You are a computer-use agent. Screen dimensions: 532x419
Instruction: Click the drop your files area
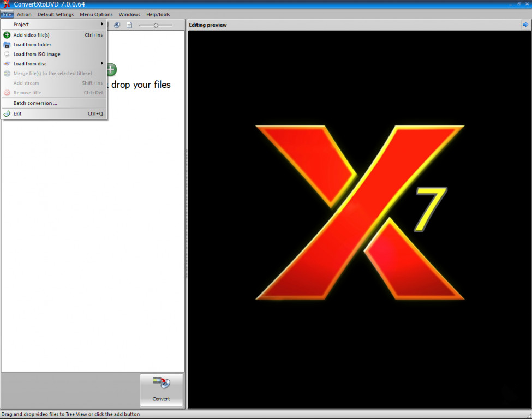(142, 85)
